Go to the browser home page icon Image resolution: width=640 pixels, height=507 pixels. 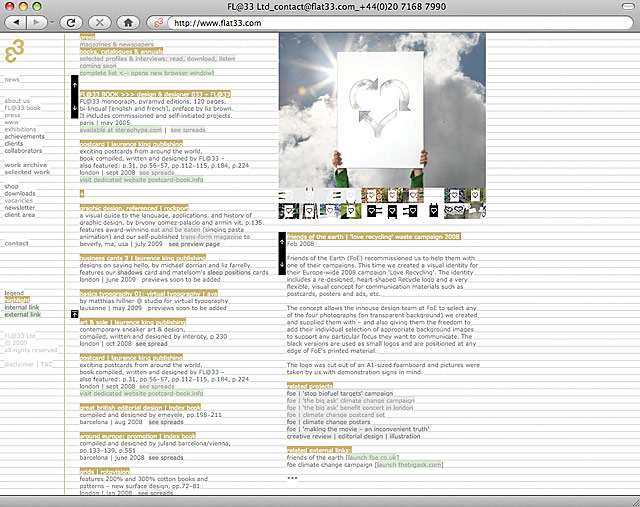(x=128, y=23)
